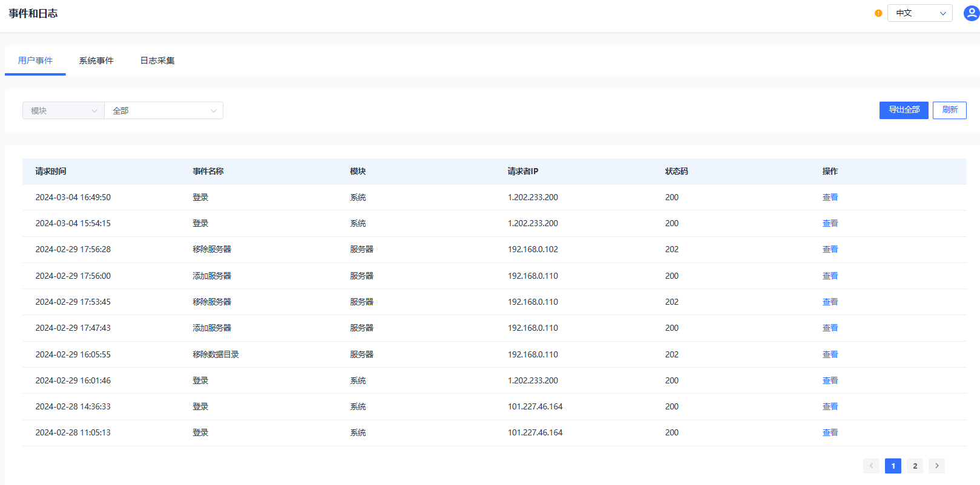View details of the 2024-02-29 17:56:28 event
Image resolution: width=980 pixels, height=485 pixels.
pos(830,249)
